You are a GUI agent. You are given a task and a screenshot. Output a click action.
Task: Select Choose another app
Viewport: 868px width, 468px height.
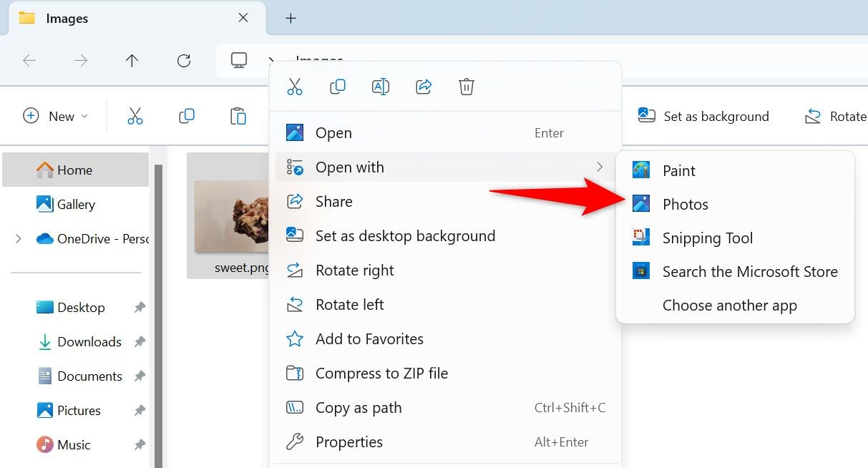pyautogui.click(x=736, y=305)
